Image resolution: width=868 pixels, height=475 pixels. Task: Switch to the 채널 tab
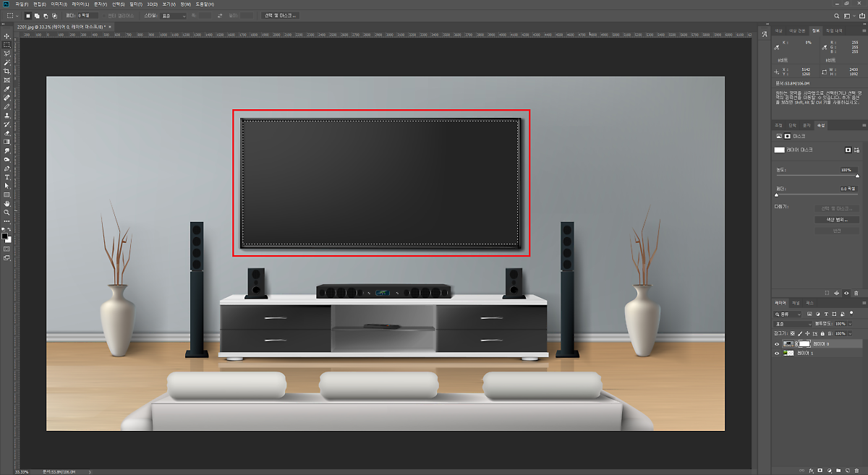click(795, 302)
